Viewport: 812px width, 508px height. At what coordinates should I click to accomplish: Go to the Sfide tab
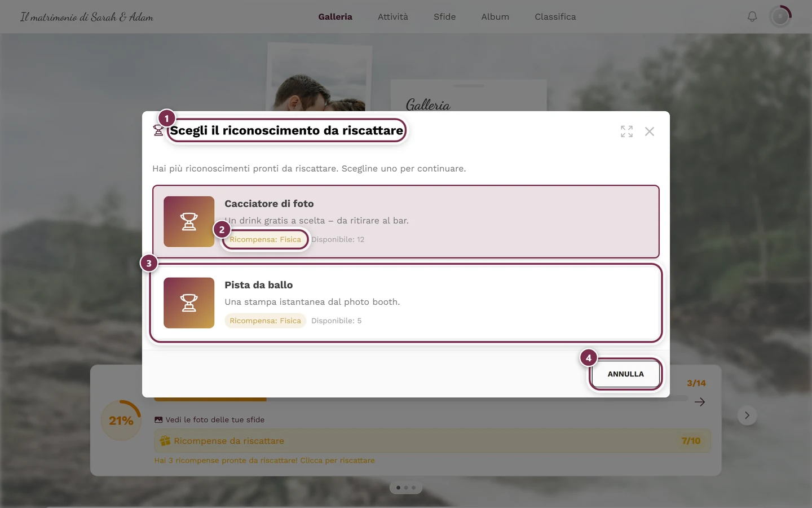point(444,17)
